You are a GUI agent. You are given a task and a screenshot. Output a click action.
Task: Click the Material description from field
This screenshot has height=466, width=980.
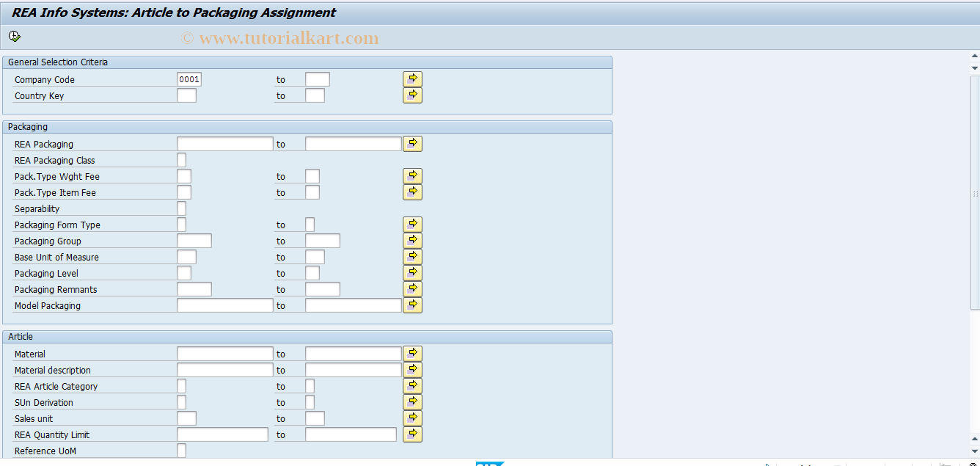(x=224, y=369)
